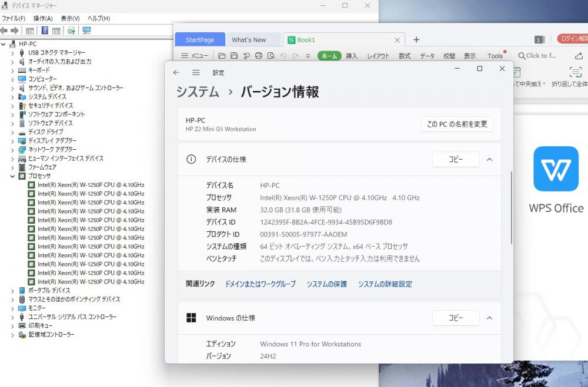Open the ドメインまたはワークグループ link
The image size is (588, 387).
pyautogui.click(x=260, y=284)
